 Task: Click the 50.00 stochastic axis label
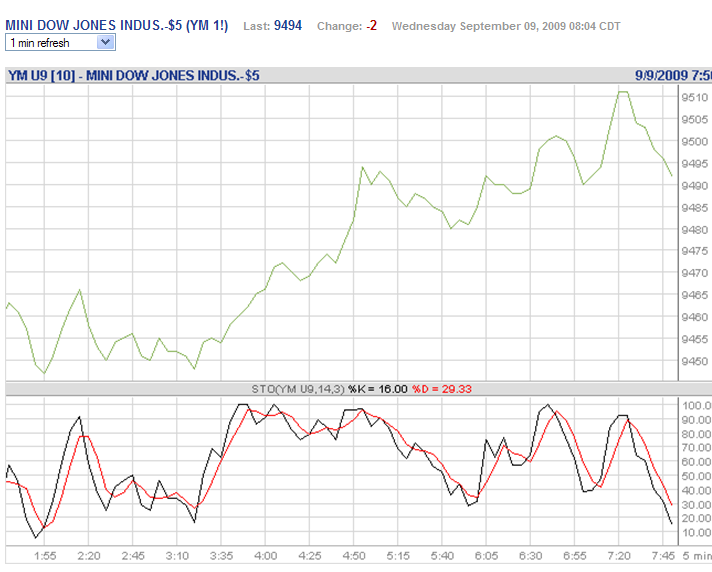pyautogui.click(x=696, y=476)
